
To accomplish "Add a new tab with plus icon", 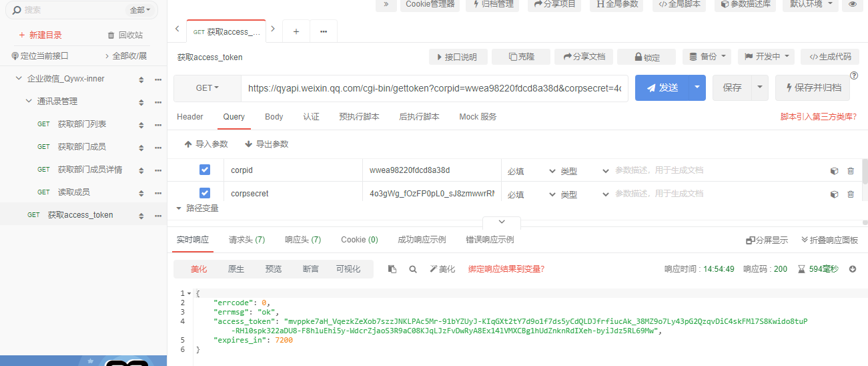I will pos(296,31).
